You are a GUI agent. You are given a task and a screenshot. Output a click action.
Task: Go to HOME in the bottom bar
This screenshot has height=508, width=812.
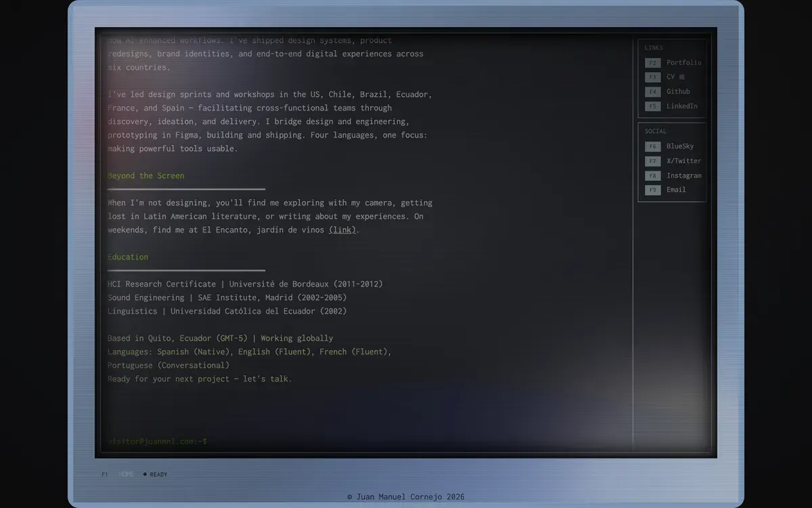click(127, 475)
